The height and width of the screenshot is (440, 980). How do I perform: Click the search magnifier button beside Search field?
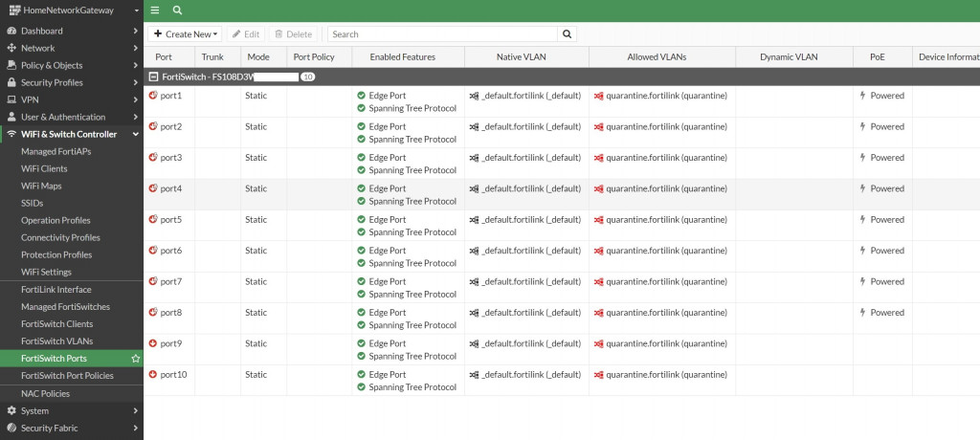coord(567,34)
